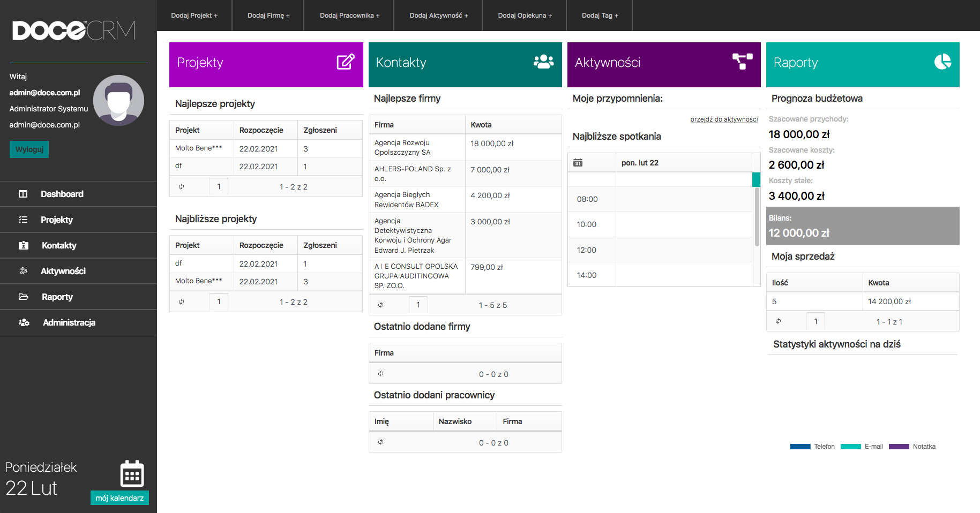The width and height of the screenshot is (980, 513).
Task: Click the people group icon on Kontakty tile
Action: 543,62
